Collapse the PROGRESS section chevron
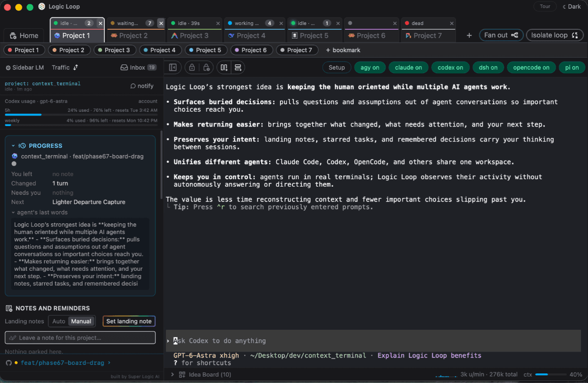Screen dimensions: 588x383 click(13, 146)
